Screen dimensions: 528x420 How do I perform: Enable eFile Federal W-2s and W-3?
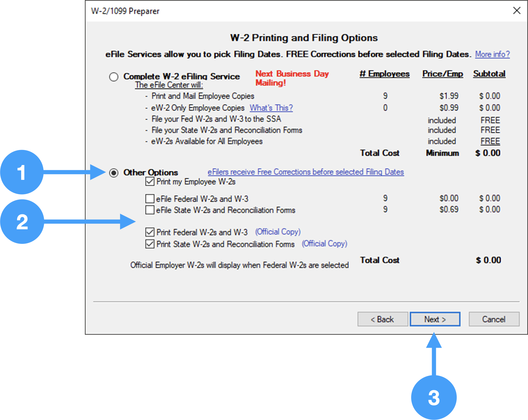coord(150,199)
